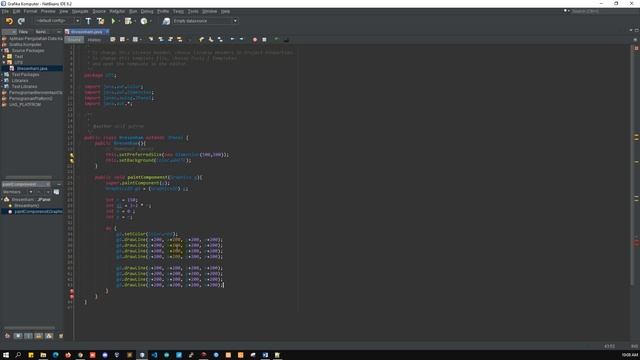The width and height of the screenshot is (640, 360).
Task: Start Debug Project from main toolbar
Action: coord(128,21)
